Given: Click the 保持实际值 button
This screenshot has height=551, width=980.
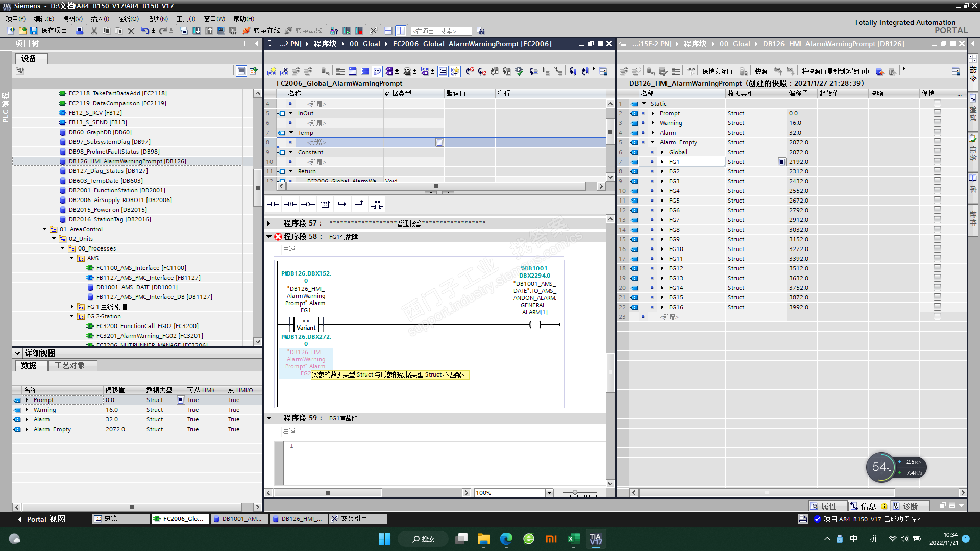Looking at the screenshot, I should pyautogui.click(x=717, y=71).
